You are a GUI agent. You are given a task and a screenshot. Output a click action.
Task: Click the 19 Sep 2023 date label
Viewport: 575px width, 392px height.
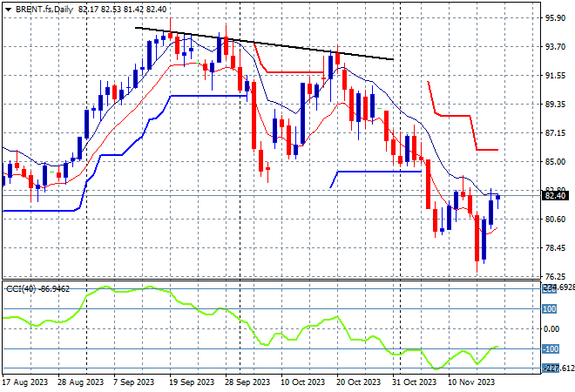pyautogui.click(x=192, y=382)
